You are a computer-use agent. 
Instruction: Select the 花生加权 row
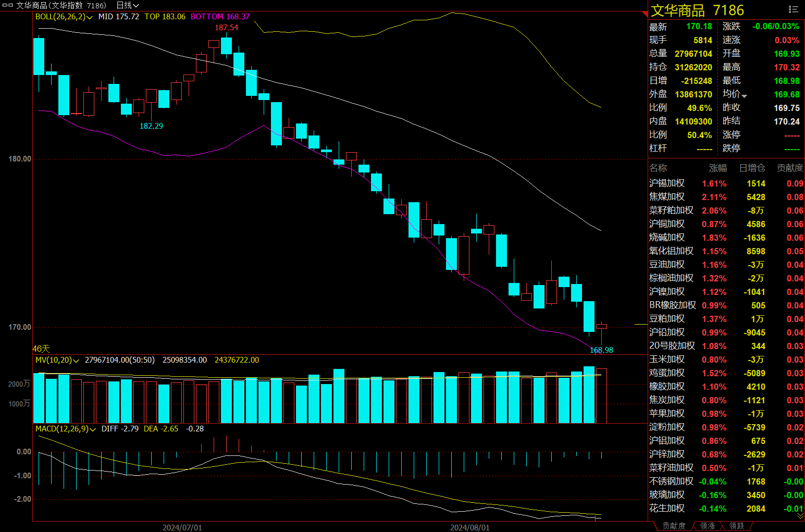726,509
